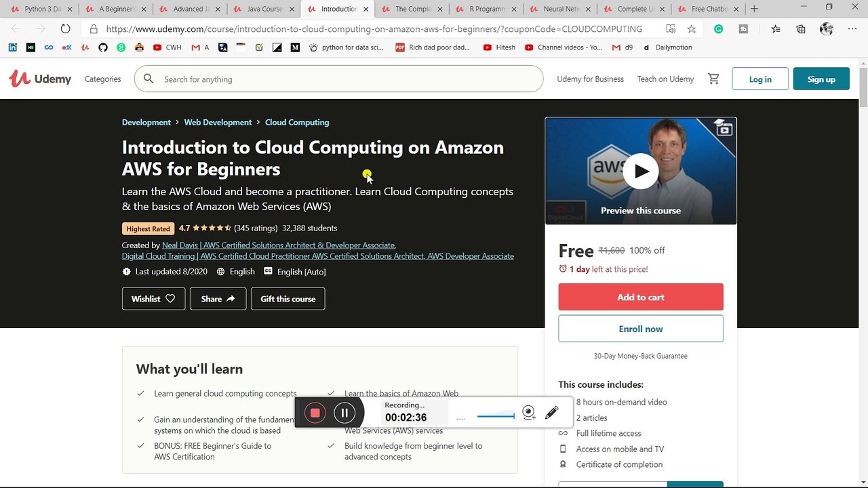Screen dimensions: 868x488
Task: Refresh the page with the reload icon
Action: (x=65, y=29)
